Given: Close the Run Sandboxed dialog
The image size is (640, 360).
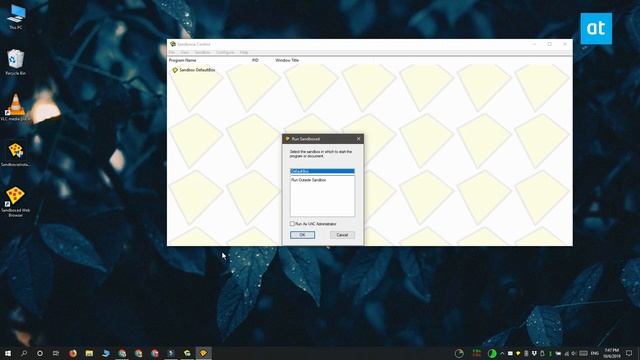Looking at the screenshot, I should pos(358,139).
